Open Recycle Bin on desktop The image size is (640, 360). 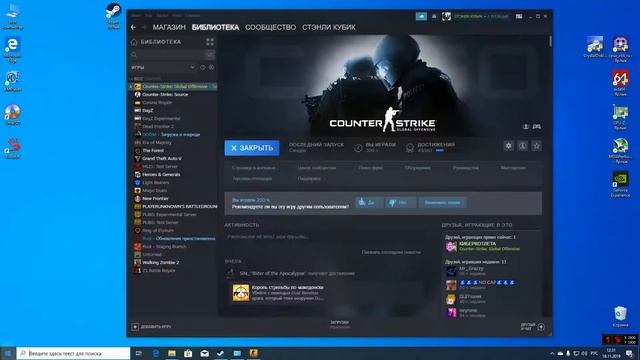coord(620,316)
